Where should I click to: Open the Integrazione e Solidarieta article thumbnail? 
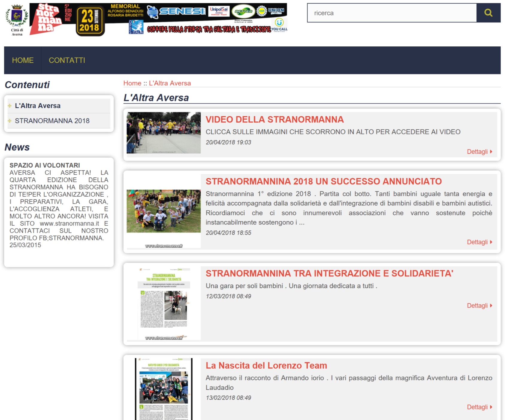click(163, 303)
